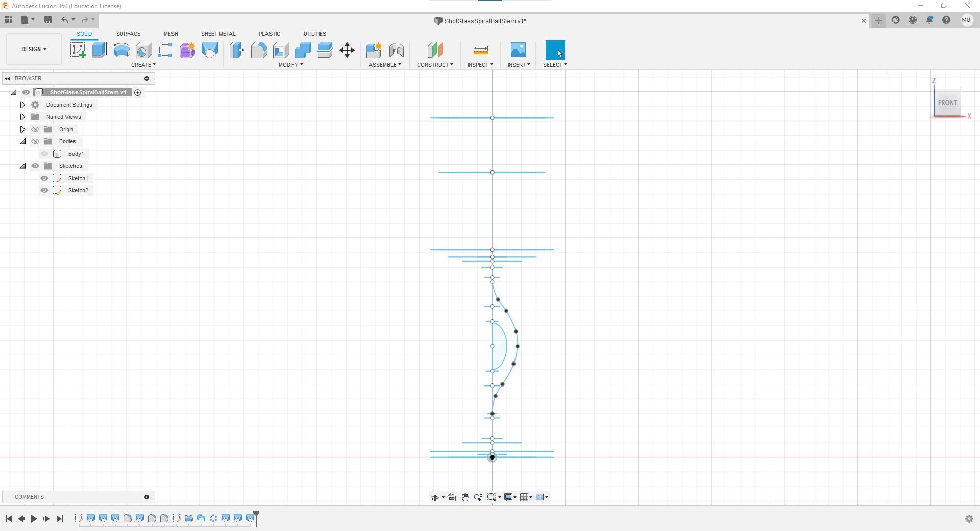Switch to the UTILITIES tab
Viewport: 980px width, 531px height.
pos(314,34)
